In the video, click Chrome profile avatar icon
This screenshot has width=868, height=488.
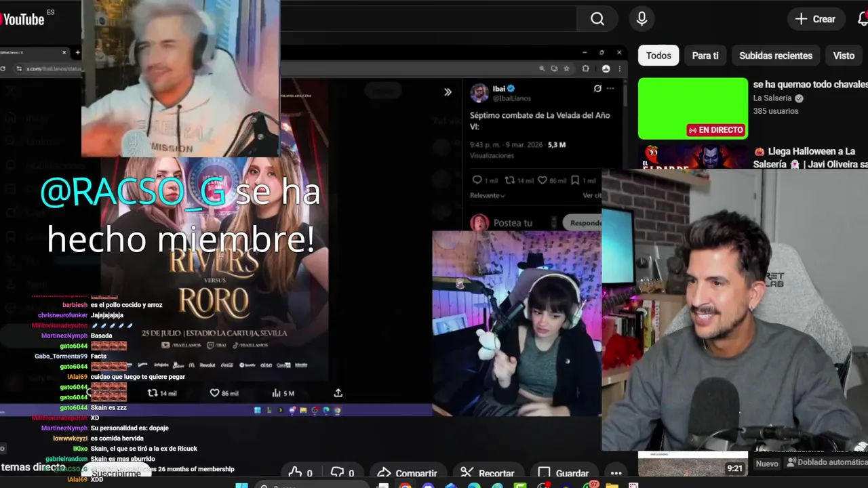click(606, 68)
